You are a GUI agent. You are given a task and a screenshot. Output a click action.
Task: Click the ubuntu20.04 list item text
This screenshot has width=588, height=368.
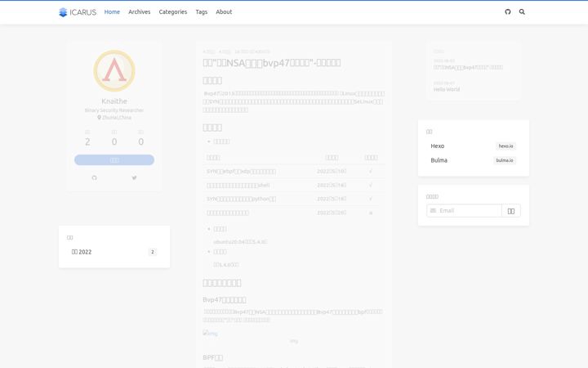(x=240, y=242)
